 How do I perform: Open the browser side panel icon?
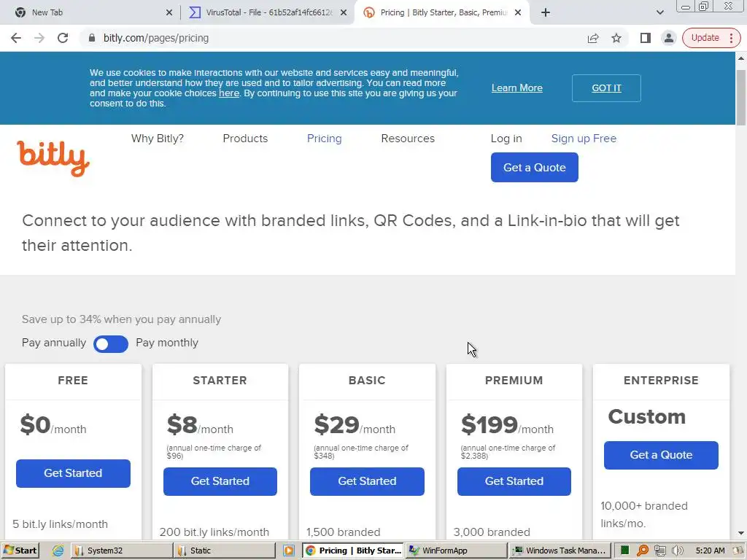645,38
